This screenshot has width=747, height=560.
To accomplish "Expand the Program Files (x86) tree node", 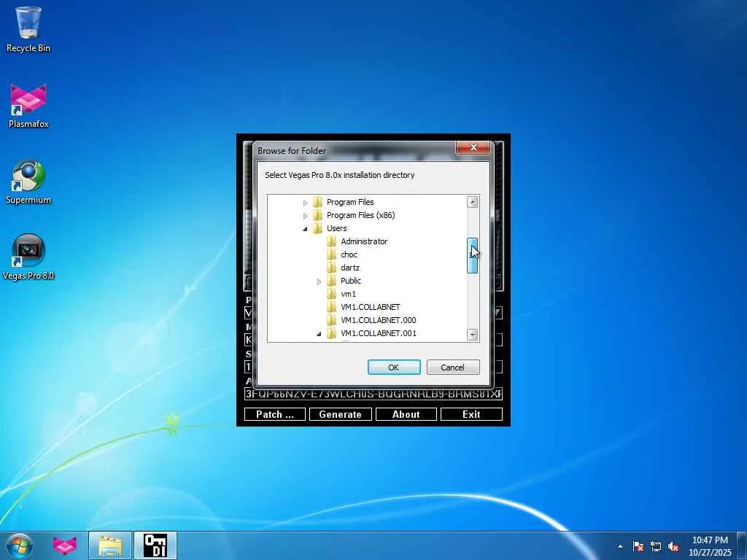I will [x=306, y=216].
